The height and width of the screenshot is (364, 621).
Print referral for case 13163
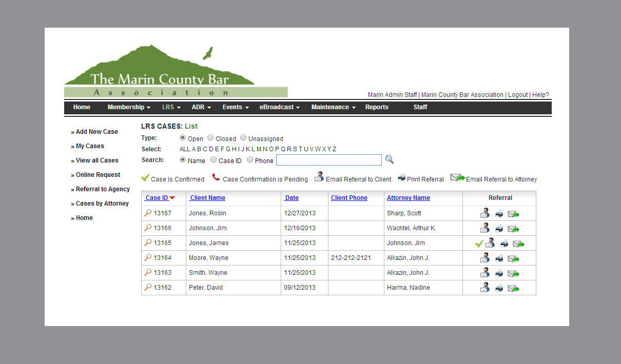(x=499, y=273)
